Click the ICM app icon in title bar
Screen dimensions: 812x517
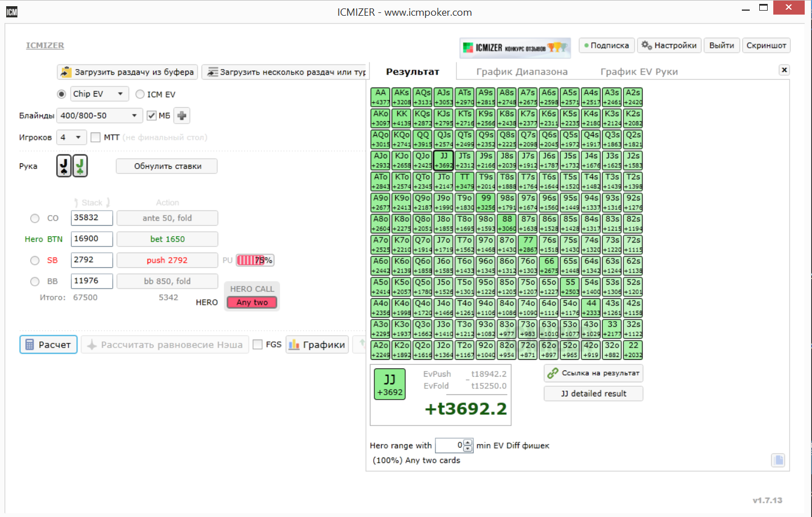tap(12, 12)
